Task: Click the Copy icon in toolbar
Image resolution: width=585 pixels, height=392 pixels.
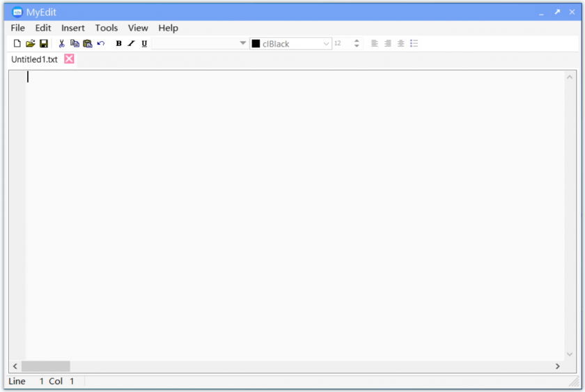Action: point(75,43)
